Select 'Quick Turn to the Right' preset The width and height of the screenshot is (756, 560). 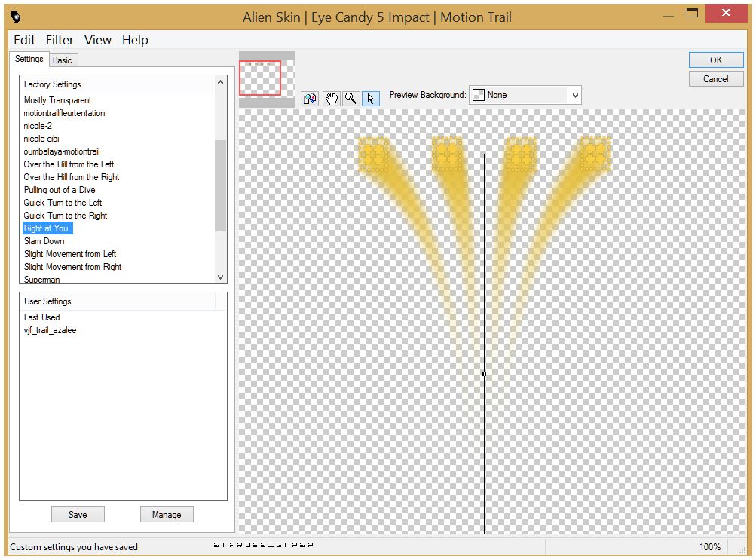(66, 216)
